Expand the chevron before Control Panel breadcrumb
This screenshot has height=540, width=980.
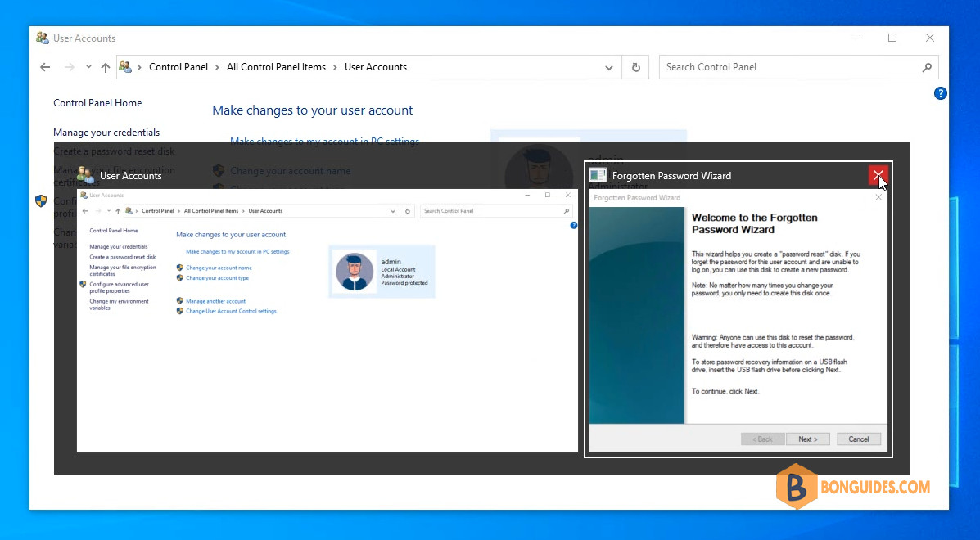139,67
